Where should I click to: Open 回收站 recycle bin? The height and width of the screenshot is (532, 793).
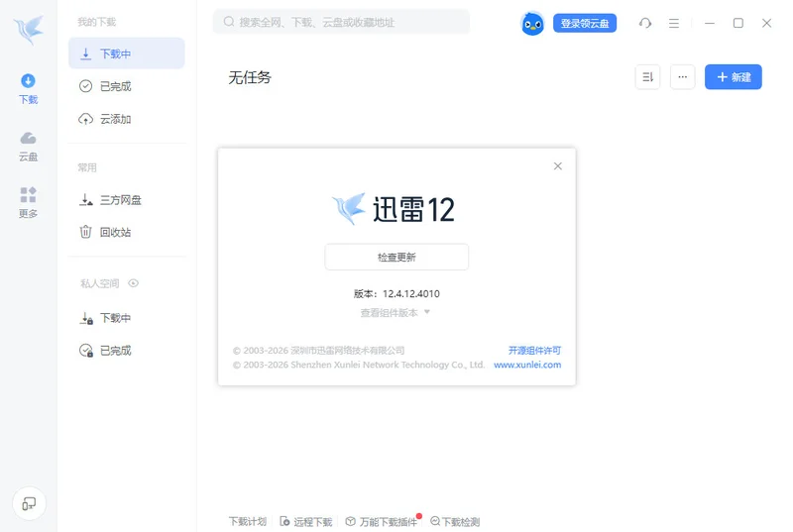click(x=127, y=233)
